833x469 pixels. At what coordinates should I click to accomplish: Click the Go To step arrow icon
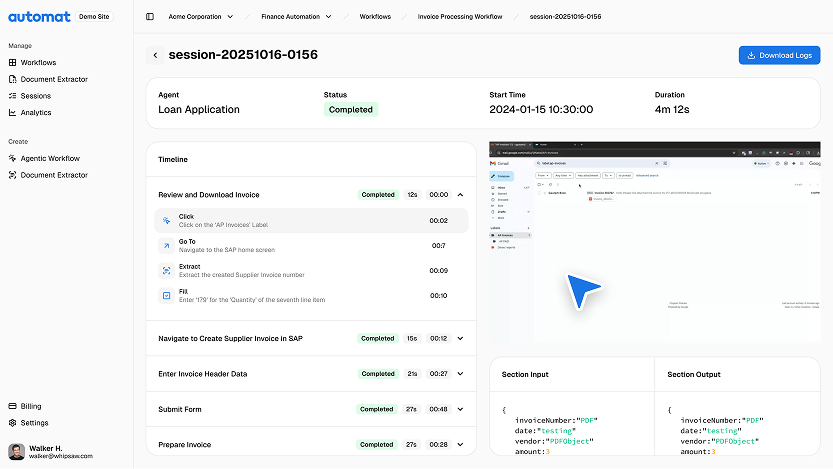pos(166,245)
